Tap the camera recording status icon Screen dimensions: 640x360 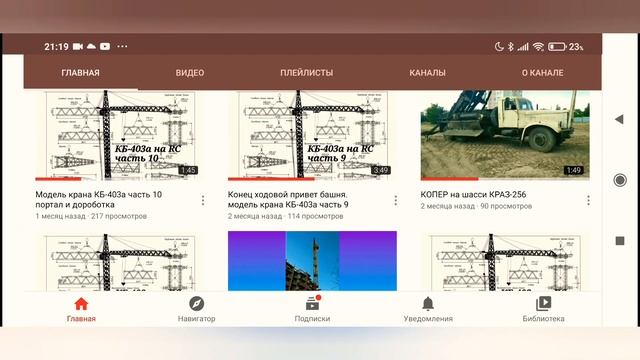tap(78, 47)
